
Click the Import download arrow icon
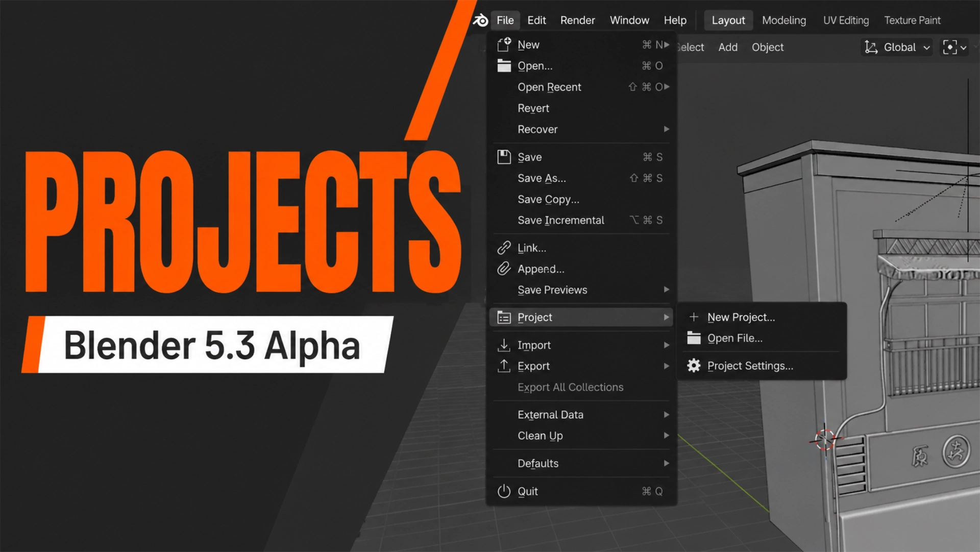pos(504,345)
